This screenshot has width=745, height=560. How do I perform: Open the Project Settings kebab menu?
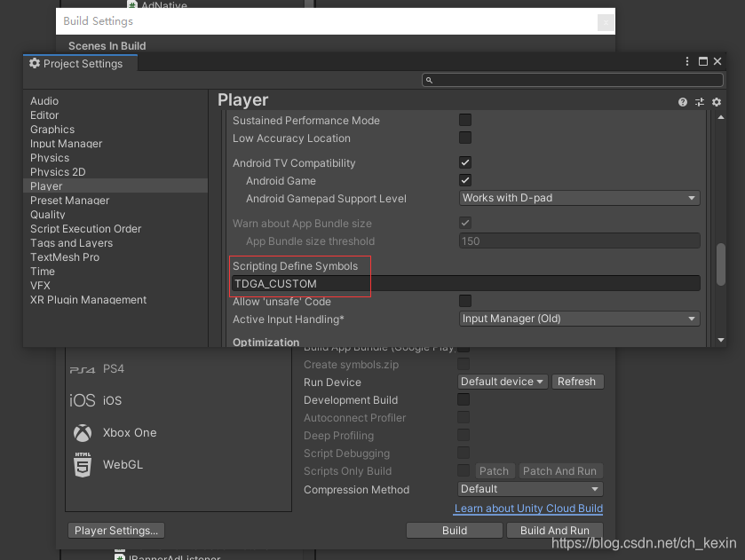687,61
